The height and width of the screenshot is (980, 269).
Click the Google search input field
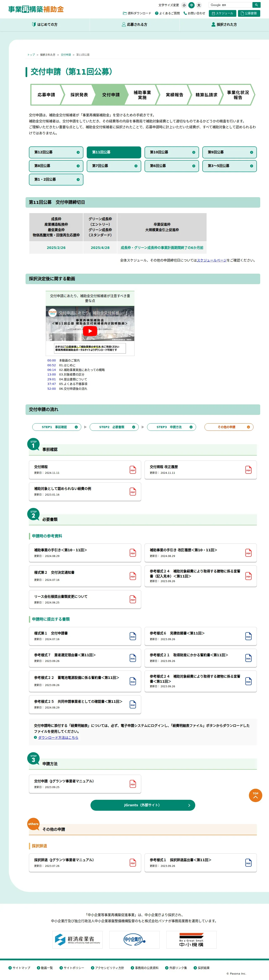click(231, 5)
